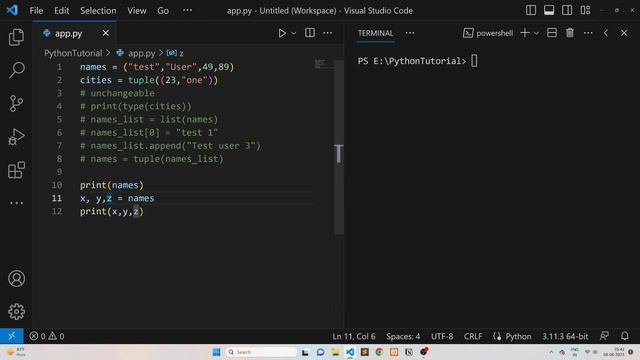Select interpreter 3.11.3 64-bit
The width and height of the screenshot is (640, 360).
565,336
